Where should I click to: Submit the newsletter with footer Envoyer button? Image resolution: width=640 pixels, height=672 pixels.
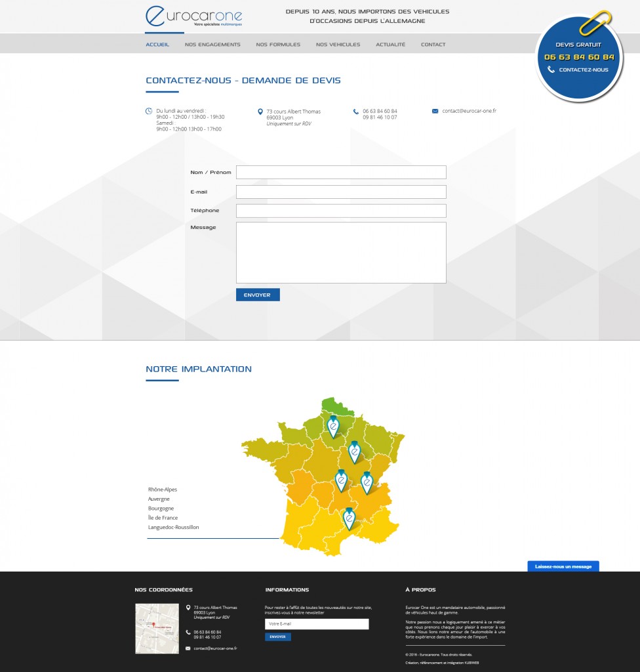point(277,637)
